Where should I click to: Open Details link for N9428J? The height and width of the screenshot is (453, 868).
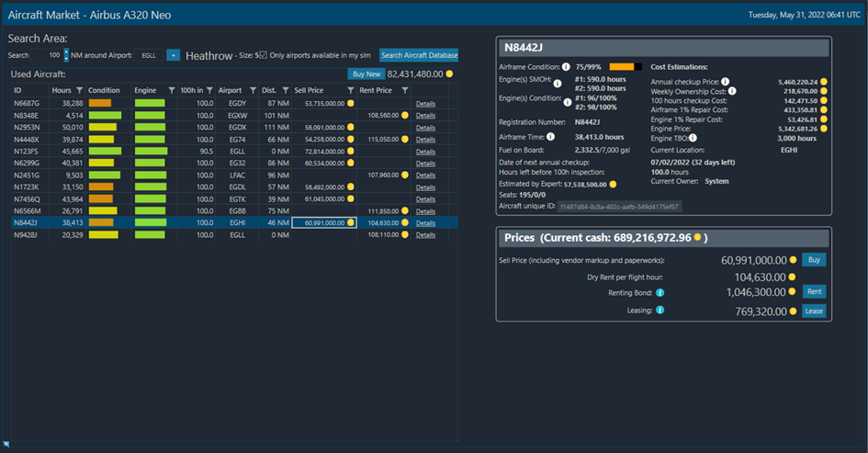tap(425, 235)
